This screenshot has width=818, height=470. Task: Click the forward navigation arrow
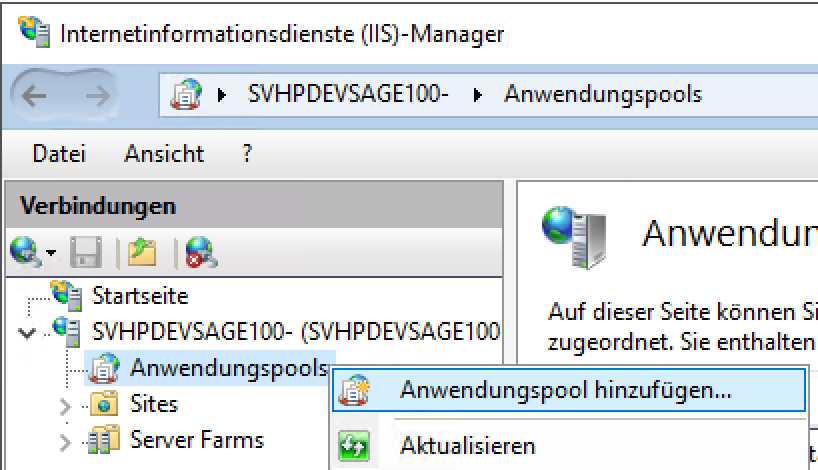[96, 96]
